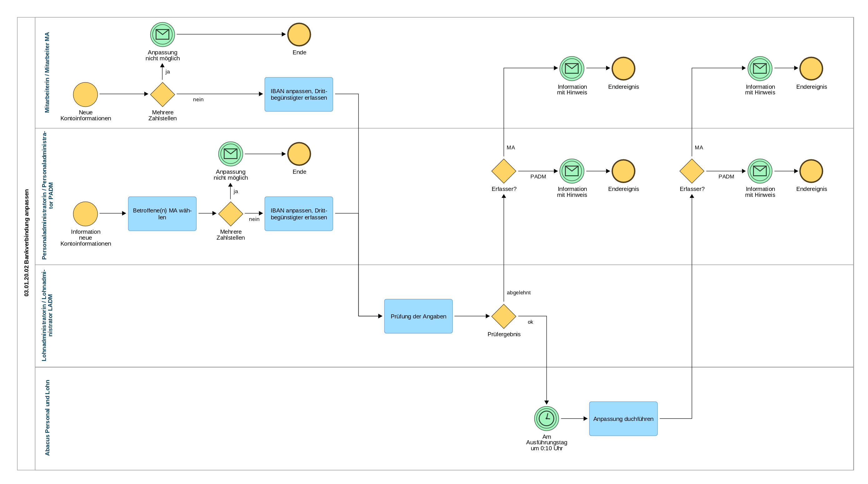Select the 'Abacus Personal und Lohn' lane header
Viewport: 868px width, 484px height.
point(47,418)
